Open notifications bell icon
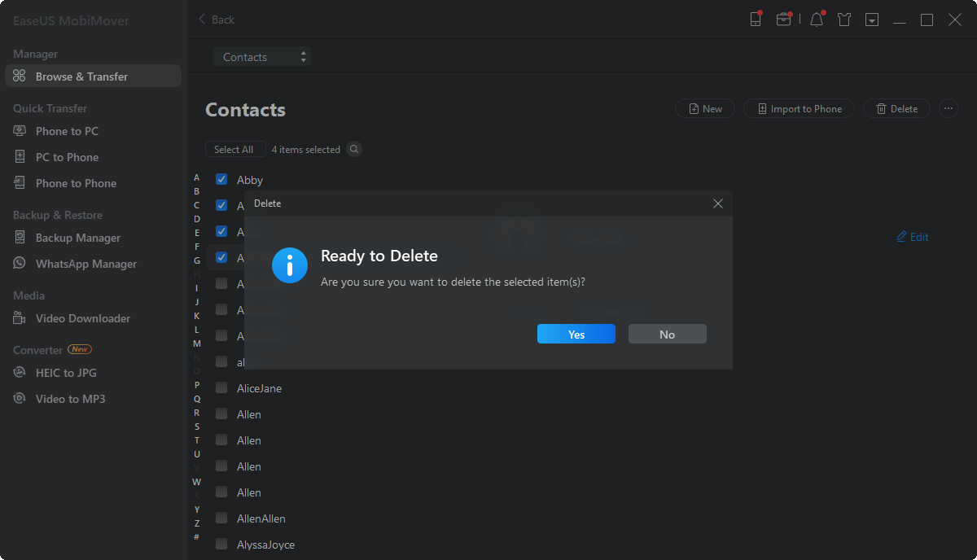 coord(817,20)
